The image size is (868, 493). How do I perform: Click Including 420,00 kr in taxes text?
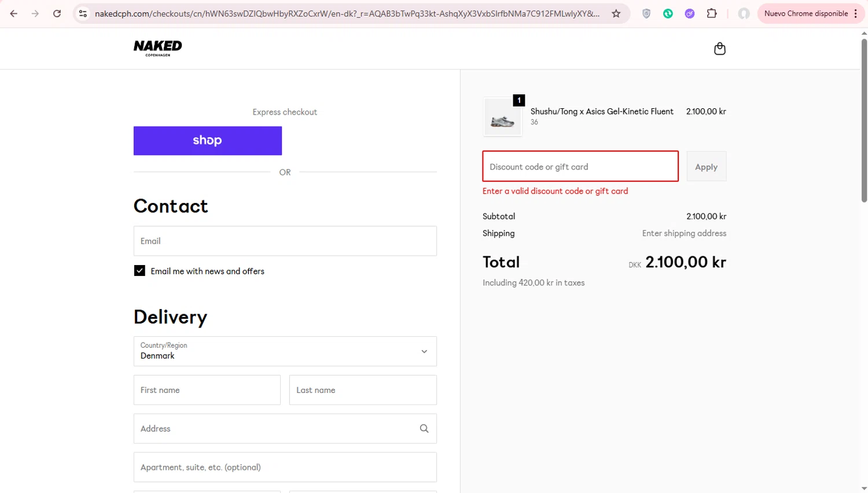[534, 283]
